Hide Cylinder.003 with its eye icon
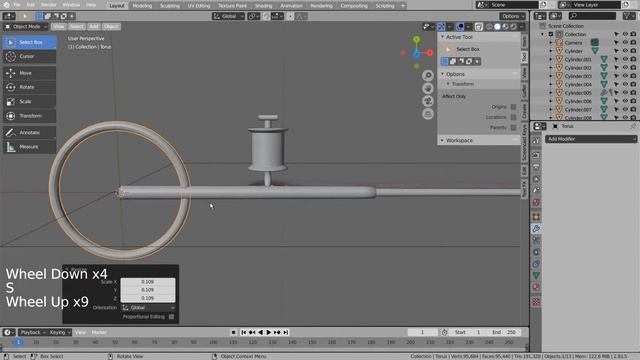 625,76
